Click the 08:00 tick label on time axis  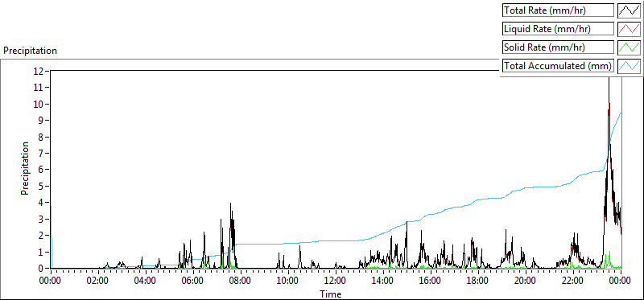tap(241, 282)
